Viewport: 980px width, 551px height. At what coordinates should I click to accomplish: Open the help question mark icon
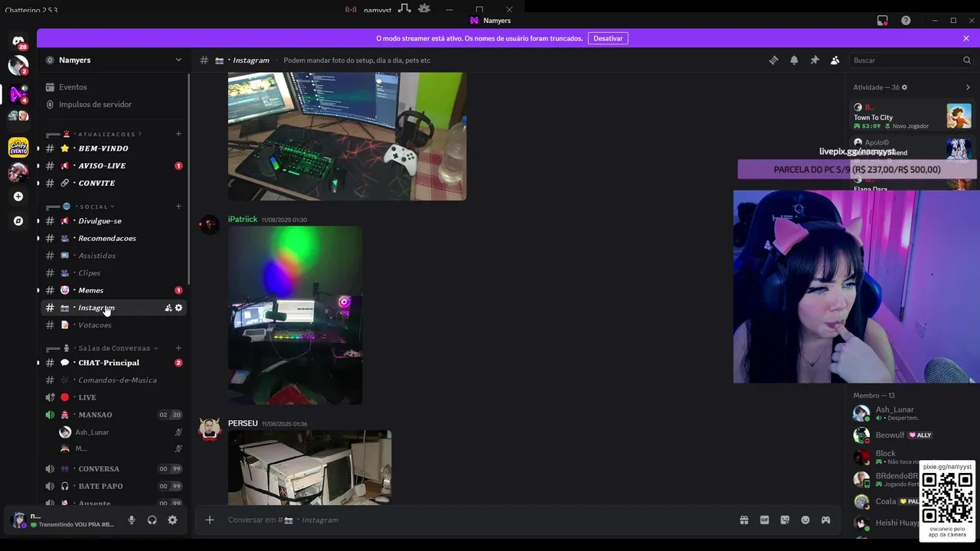[906, 21]
